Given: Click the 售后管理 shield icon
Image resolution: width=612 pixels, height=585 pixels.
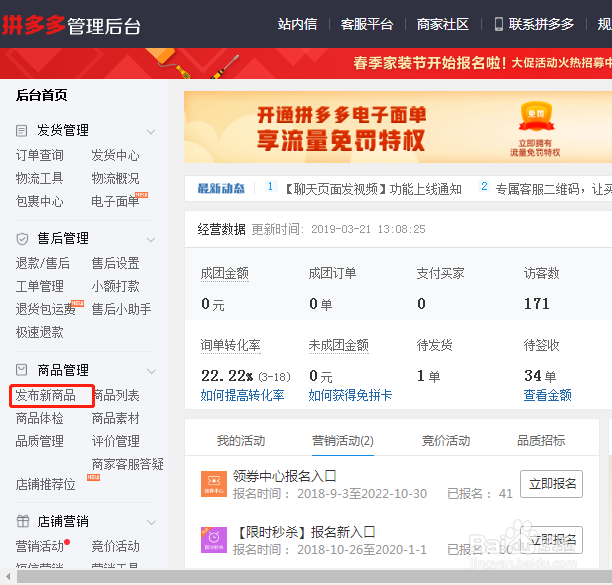Looking at the screenshot, I should 22,239.
